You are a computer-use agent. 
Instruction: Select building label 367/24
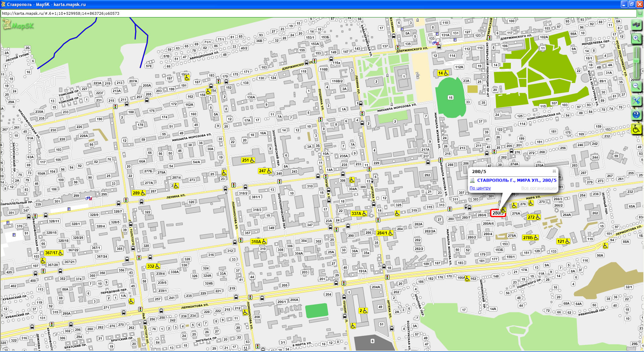coord(102,256)
